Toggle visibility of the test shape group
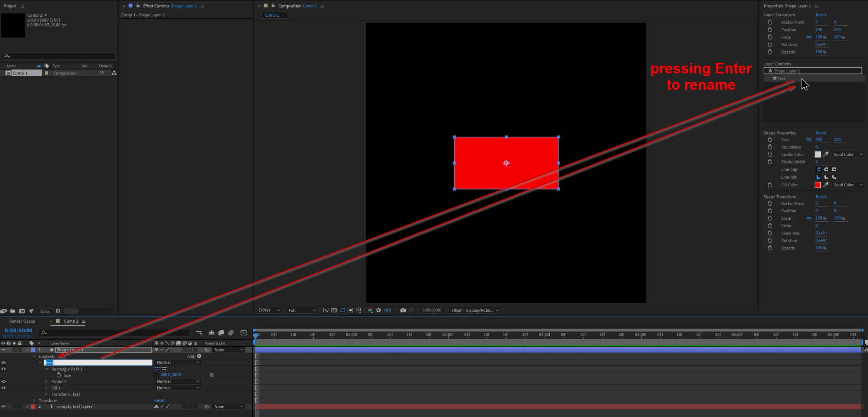 3,363
